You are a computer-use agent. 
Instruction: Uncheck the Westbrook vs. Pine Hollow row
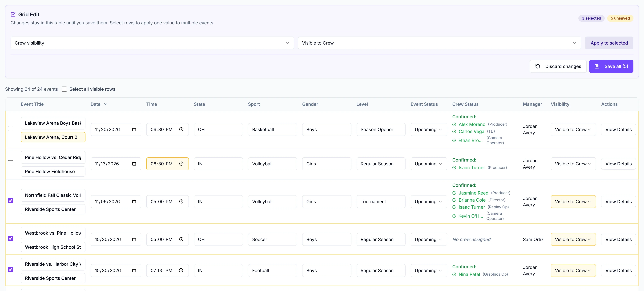11,238
